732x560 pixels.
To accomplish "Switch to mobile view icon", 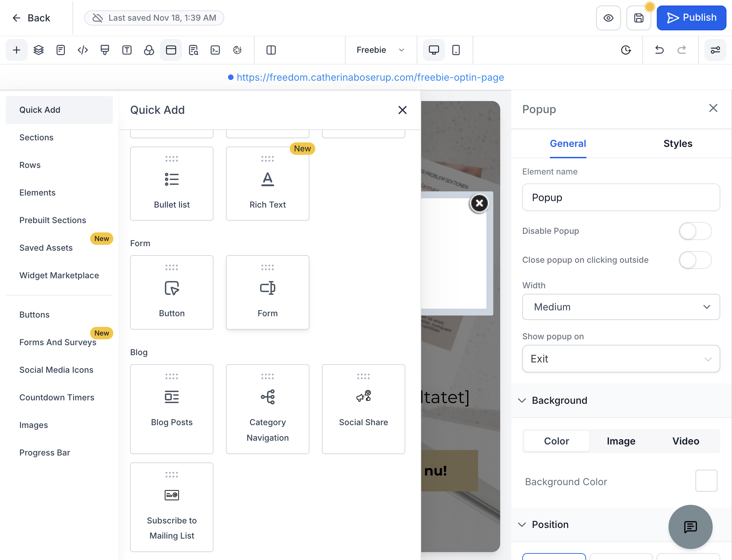I will click(456, 50).
